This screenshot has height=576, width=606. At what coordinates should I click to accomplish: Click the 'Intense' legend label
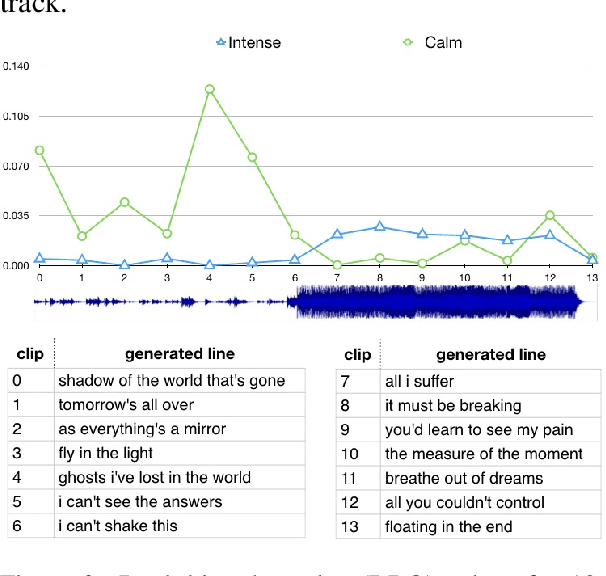click(255, 43)
